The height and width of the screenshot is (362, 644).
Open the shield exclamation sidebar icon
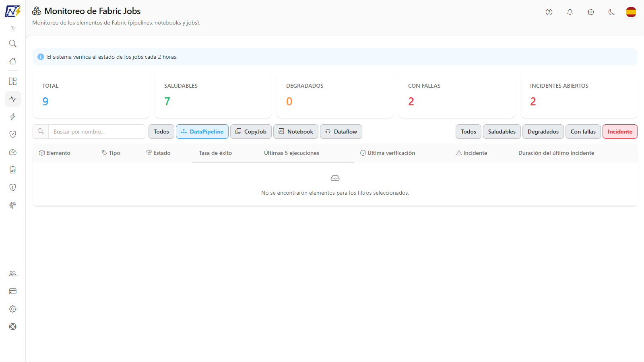[x=13, y=187]
